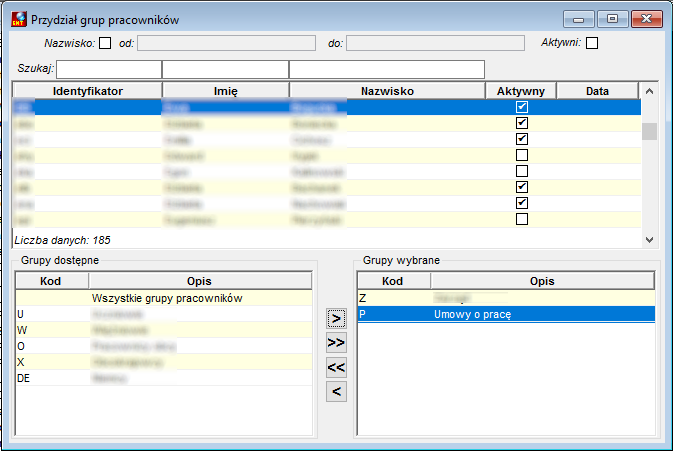Toggle the Nazwisko filter checkbox
The image size is (673, 451).
(105, 43)
